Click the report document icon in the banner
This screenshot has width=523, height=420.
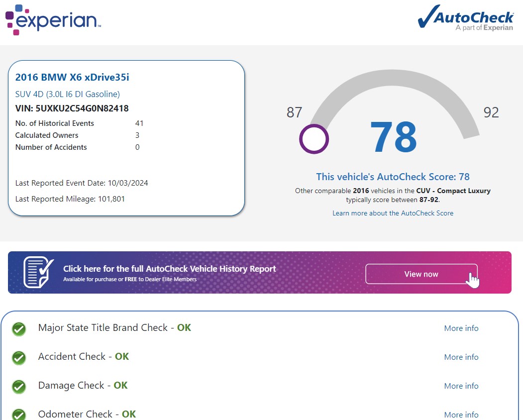(39, 272)
